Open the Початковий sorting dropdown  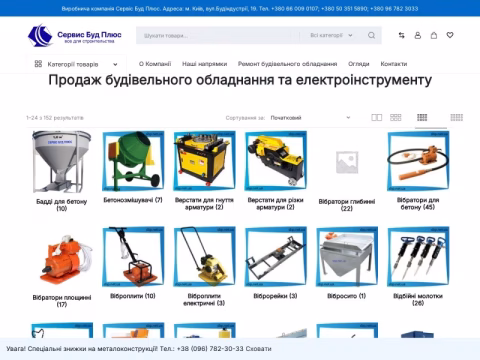point(310,118)
